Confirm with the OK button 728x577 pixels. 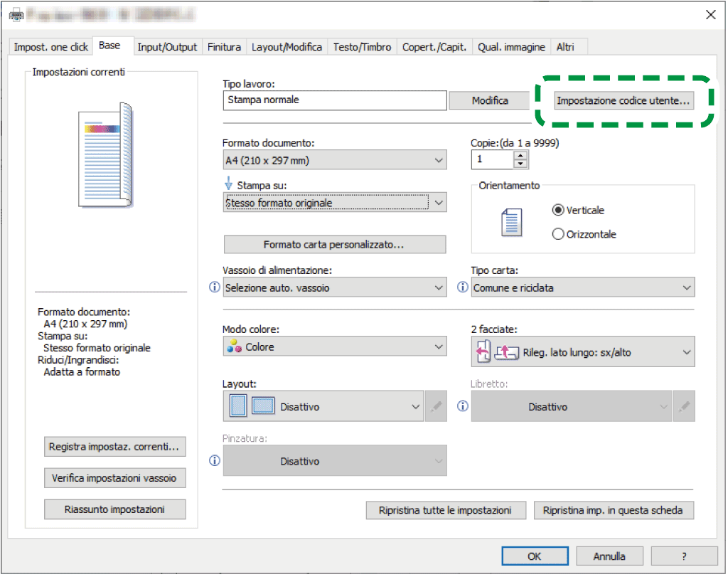[535, 556]
